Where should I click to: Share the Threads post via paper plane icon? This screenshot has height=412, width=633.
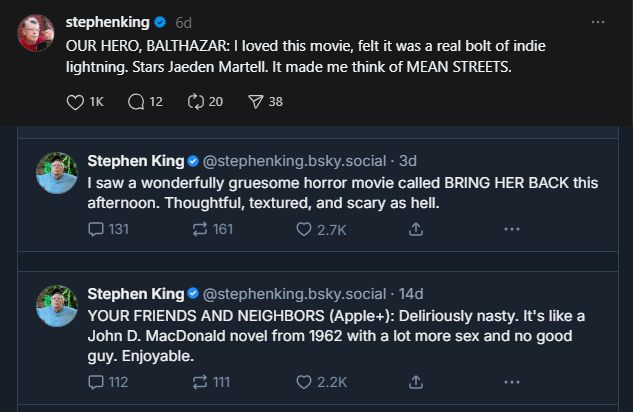pos(255,101)
